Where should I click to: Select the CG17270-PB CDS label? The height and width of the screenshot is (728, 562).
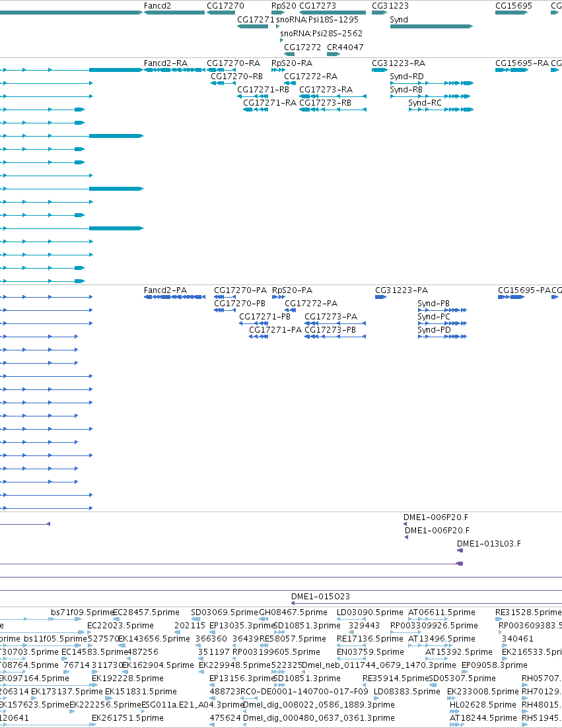[240, 304]
